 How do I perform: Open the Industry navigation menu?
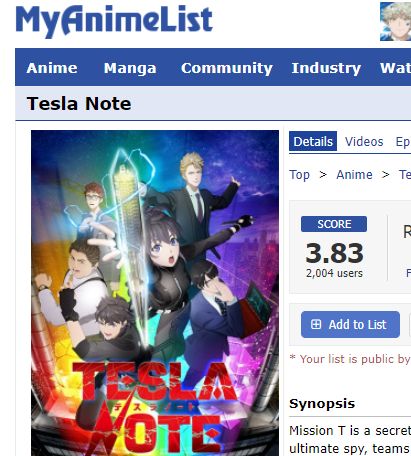pyautogui.click(x=326, y=68)
